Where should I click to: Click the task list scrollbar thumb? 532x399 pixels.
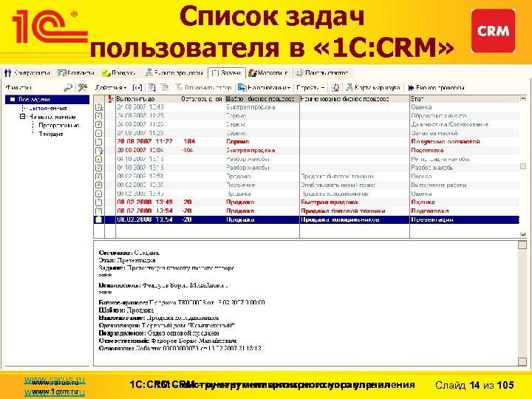[x=523, y=166]
